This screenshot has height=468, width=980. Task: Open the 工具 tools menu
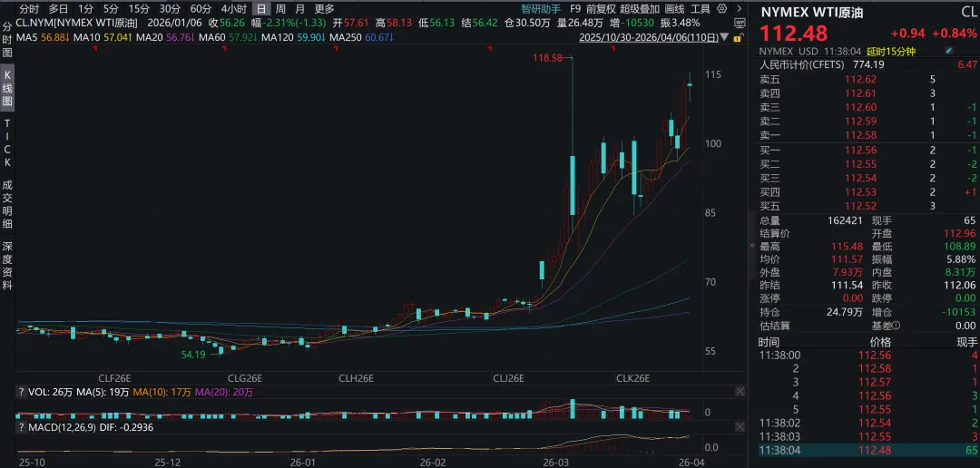point(700,9)
